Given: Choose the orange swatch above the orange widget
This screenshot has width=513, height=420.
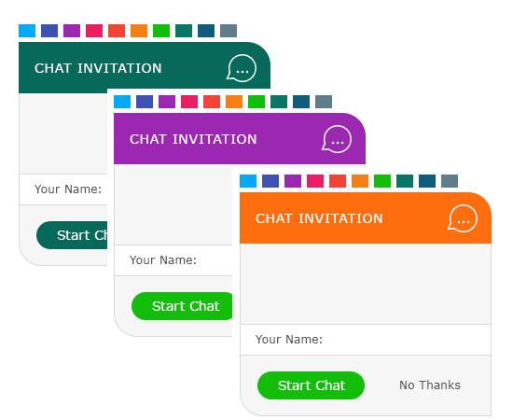Looking at the screenshot, I should [x=360, y=181].
